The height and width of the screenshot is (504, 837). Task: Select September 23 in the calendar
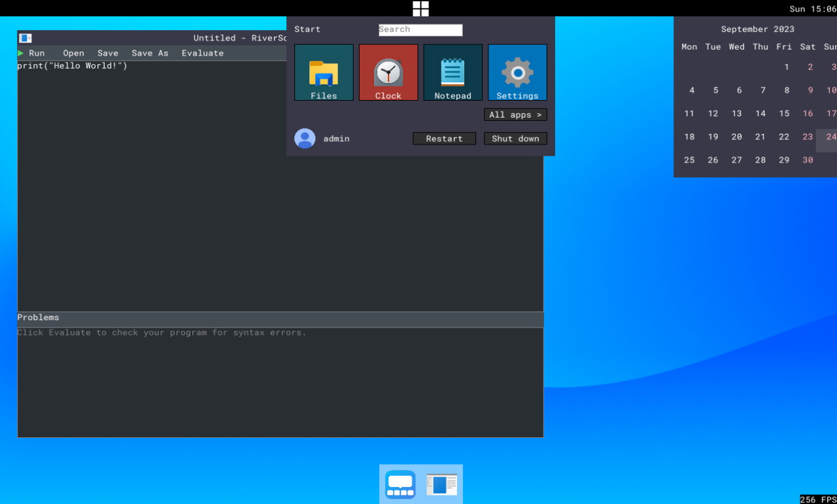tap(808, 137)
